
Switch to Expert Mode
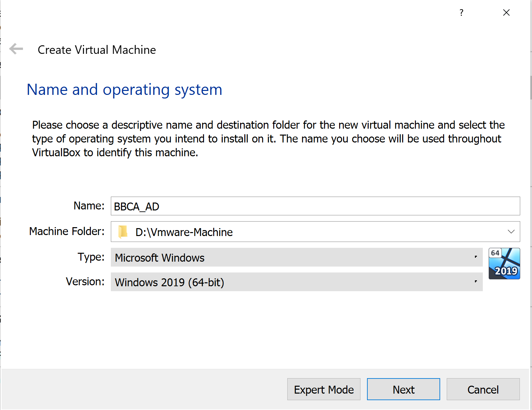(324, 389)
